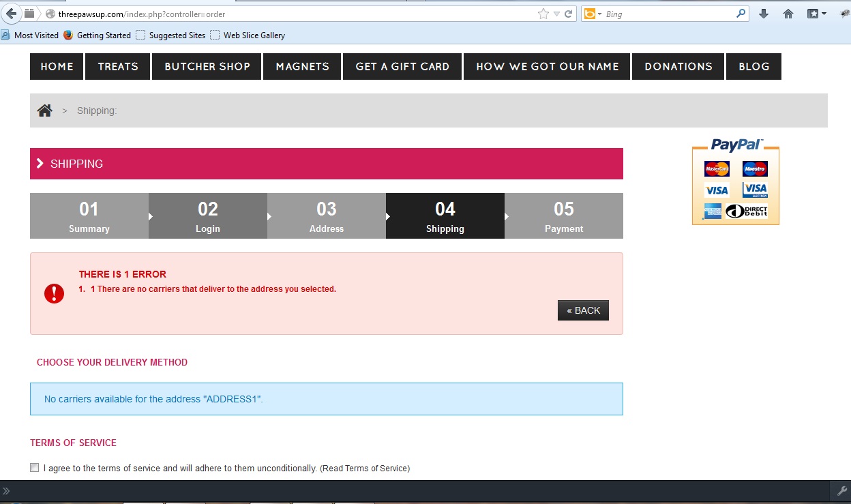Check the agree to terms of service box
This screenshot has height=504, width=851.
35,468
